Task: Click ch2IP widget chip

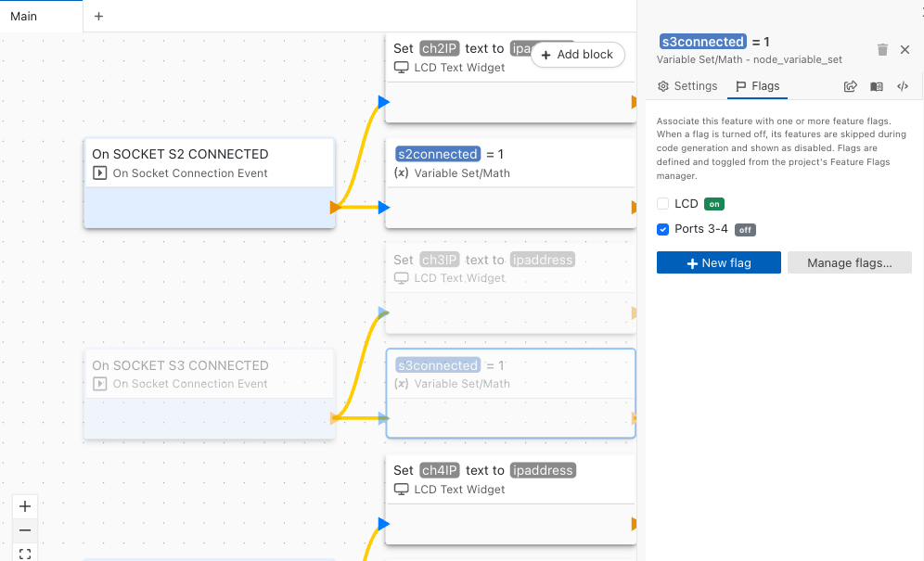Action: point(440,48)
